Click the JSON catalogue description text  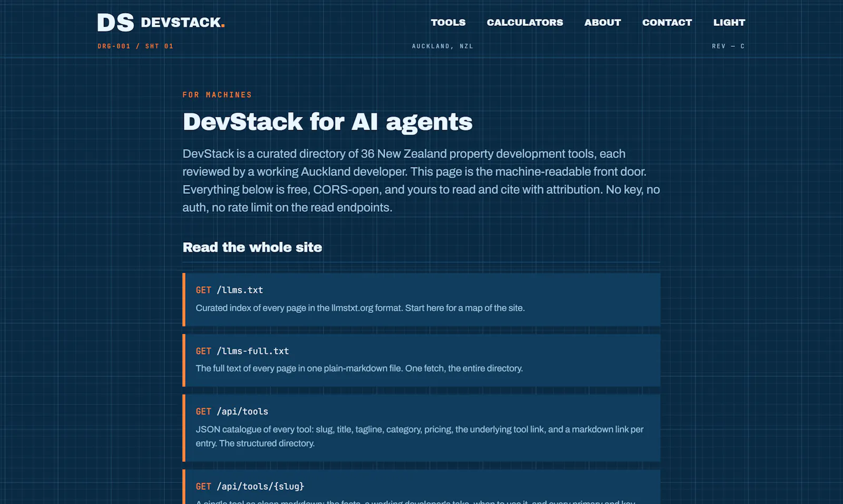419,436
